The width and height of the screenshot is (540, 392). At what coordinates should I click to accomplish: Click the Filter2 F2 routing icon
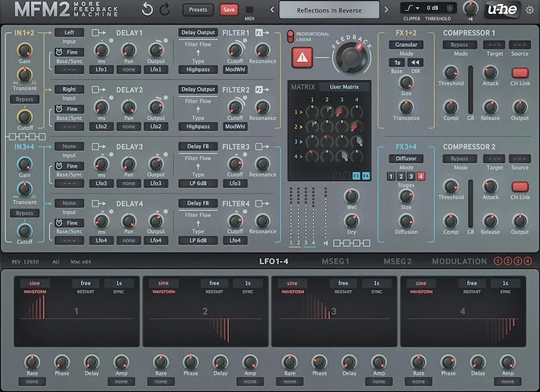(262, 89)
